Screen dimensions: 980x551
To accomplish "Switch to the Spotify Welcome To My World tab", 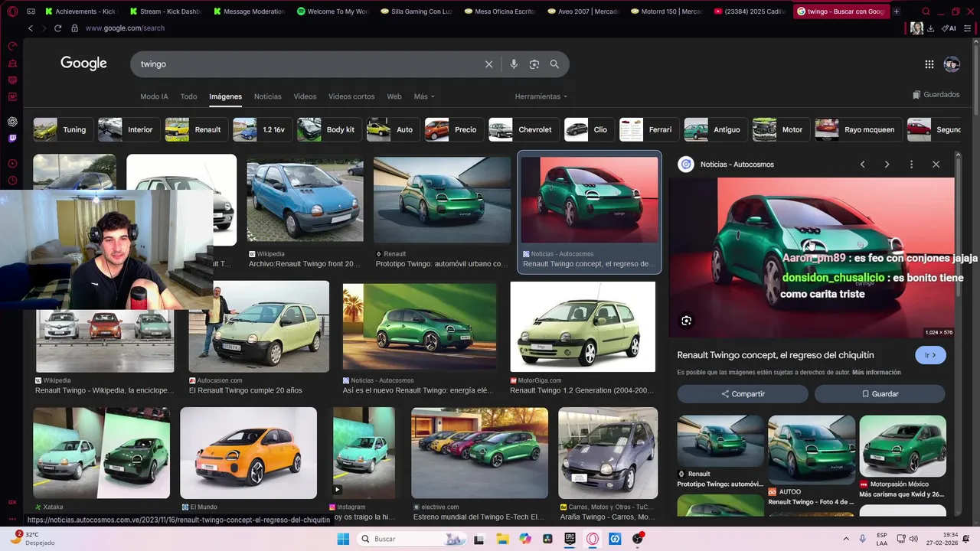I will coord(333,11).
